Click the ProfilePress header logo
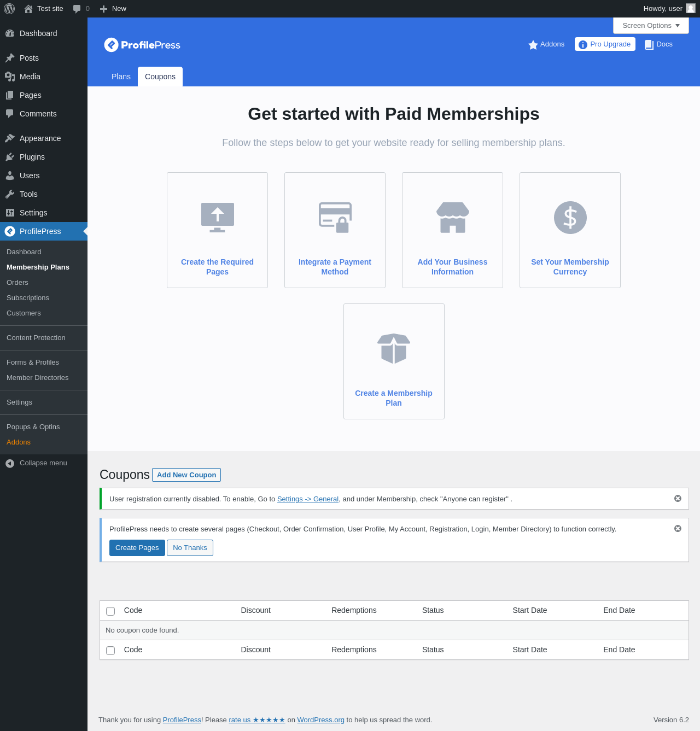This screenshot has height=731, width=700. [142, 45]
